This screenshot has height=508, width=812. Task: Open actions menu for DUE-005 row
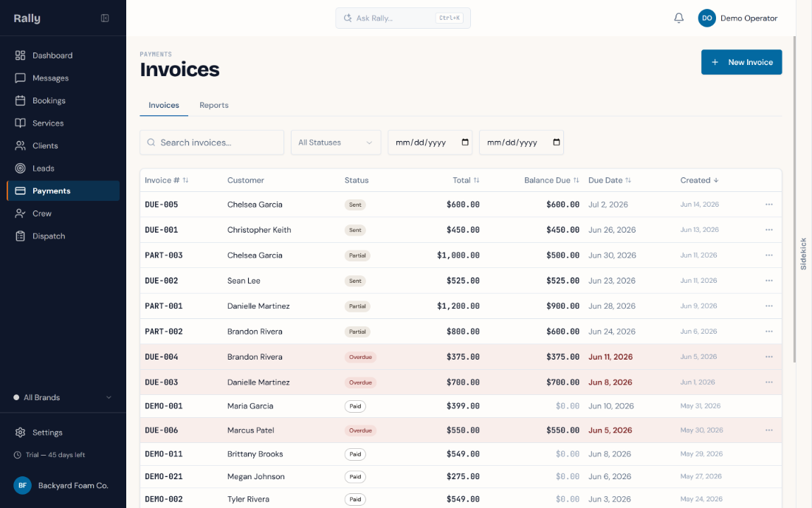[768, 205]
